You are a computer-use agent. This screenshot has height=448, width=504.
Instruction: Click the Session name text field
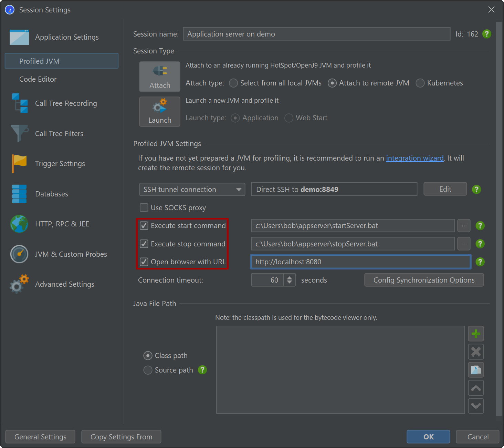coord(316,34)
